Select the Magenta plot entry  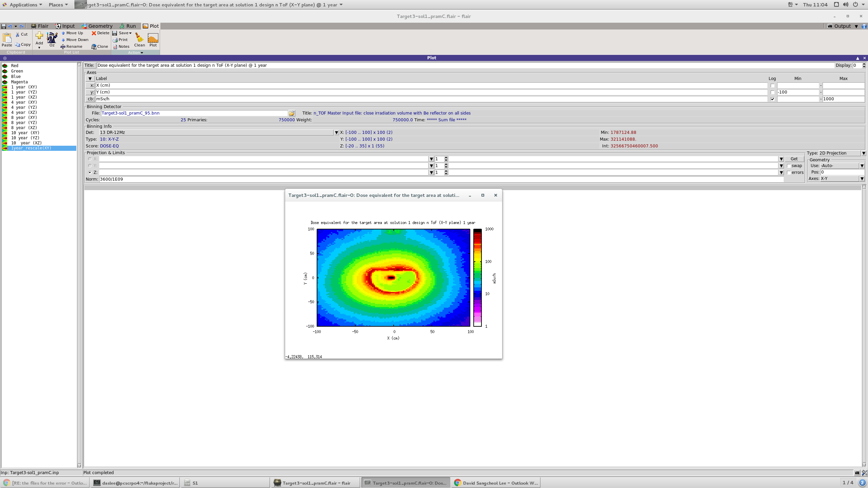click(x=19, y=82)
